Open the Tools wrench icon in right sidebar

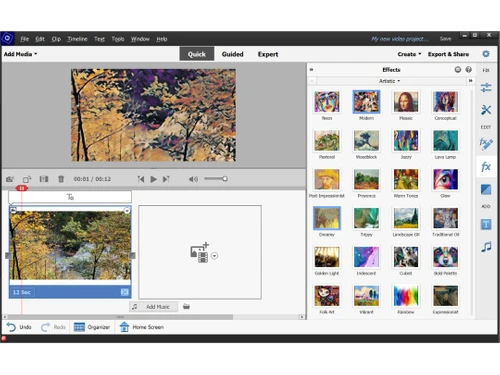[x=486, y=110]
